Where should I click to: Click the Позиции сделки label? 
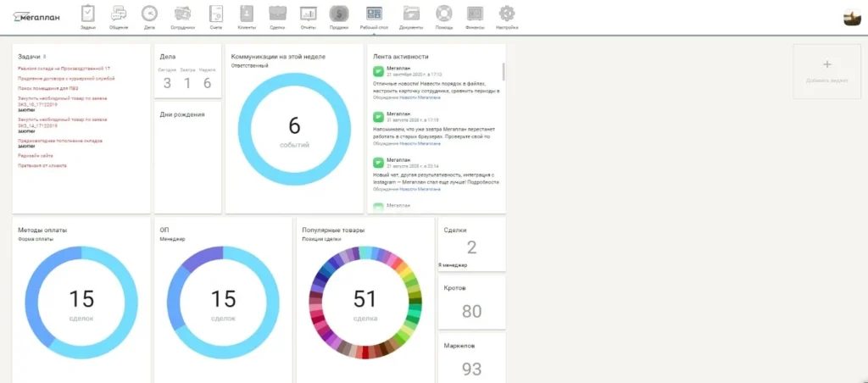(x=321, y=239)
